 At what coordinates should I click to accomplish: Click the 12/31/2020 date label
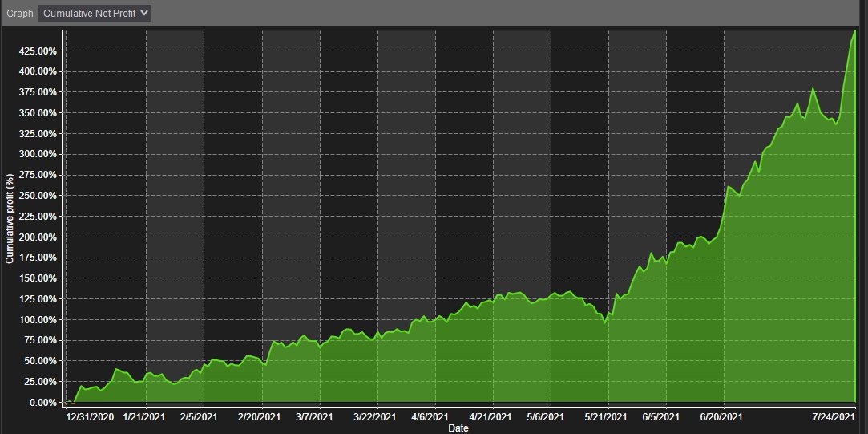click(91, 417)
